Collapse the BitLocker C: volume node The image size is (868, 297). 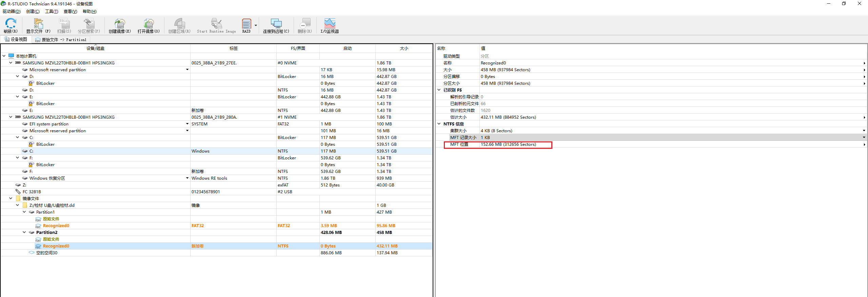[x=17, y=137]
